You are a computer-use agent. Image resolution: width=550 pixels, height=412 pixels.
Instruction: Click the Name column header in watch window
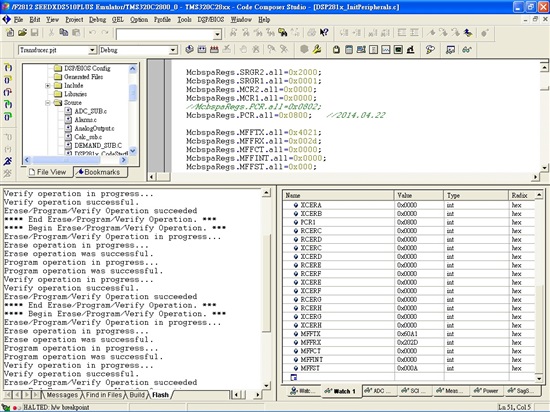point(338,195)
